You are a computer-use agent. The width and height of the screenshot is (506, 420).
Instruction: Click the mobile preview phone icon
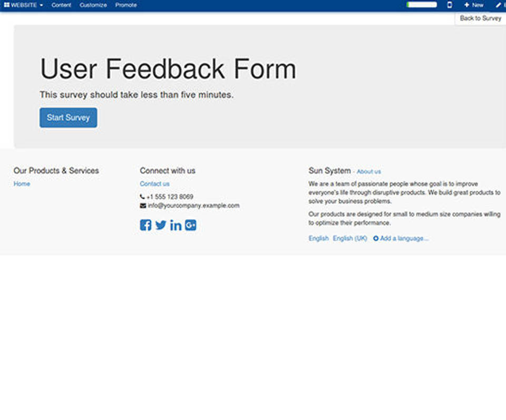[x=450, y=5]
